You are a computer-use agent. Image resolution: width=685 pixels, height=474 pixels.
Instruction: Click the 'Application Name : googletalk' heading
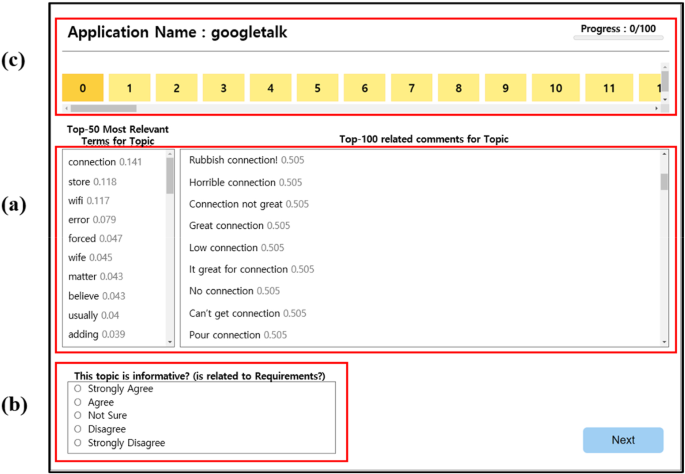[x=177, y=33]
